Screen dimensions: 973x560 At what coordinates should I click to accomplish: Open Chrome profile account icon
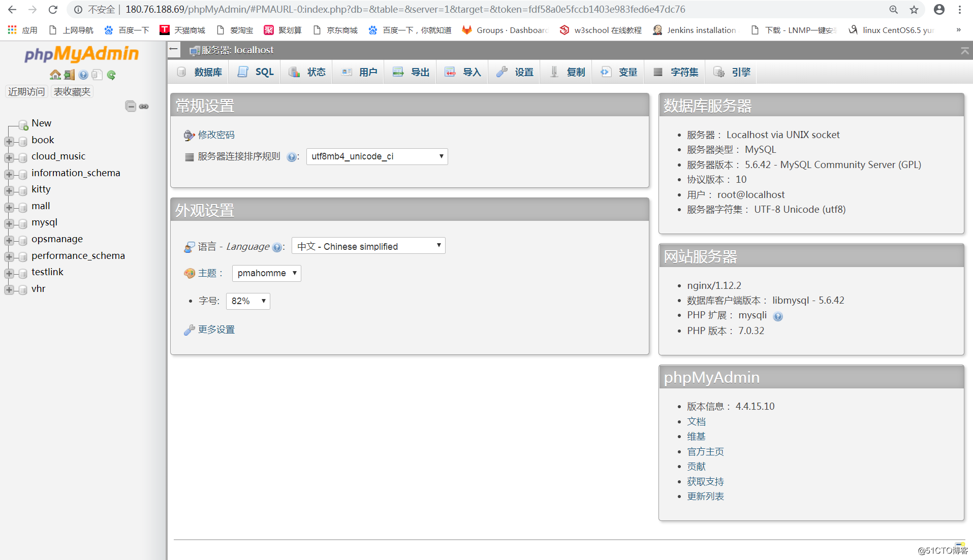[939, 10]
